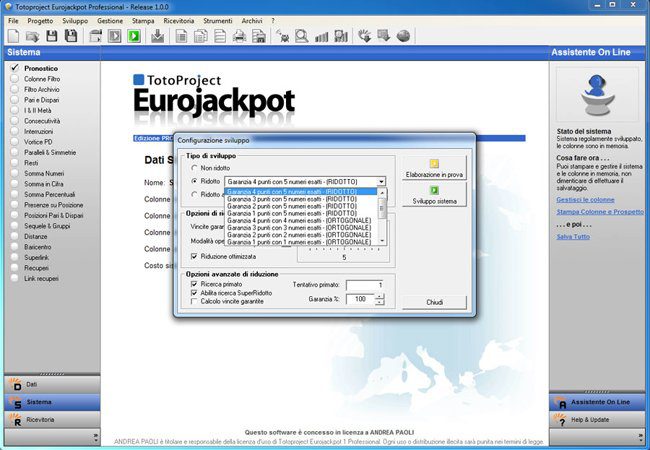Run development with the green play icon
This screenshot has height=450, width=650.
[134, 36]
